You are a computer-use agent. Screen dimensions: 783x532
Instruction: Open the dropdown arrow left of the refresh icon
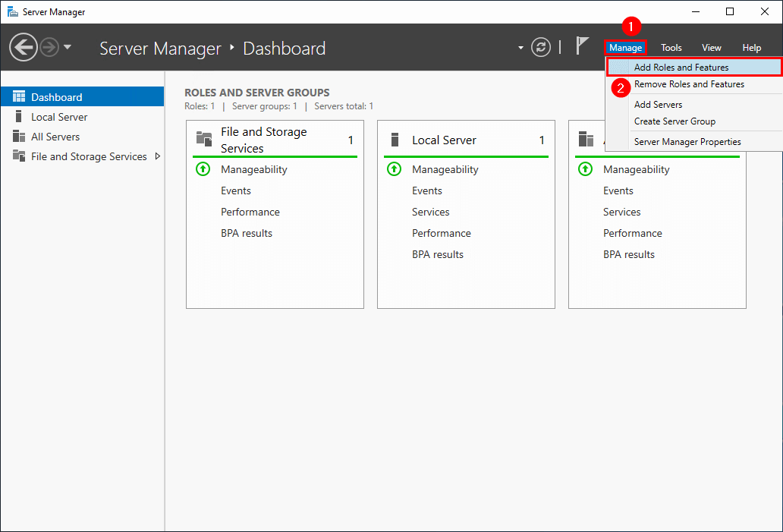[520, 48]
